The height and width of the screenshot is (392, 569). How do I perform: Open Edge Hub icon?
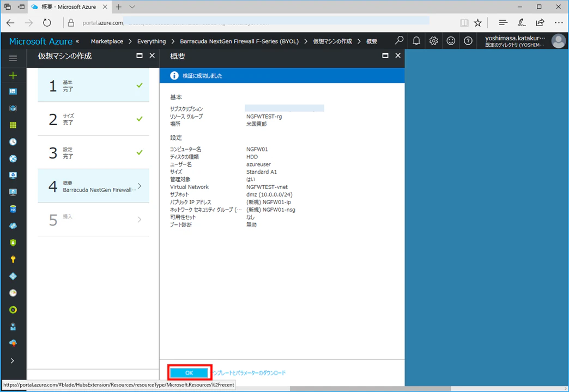503,23
